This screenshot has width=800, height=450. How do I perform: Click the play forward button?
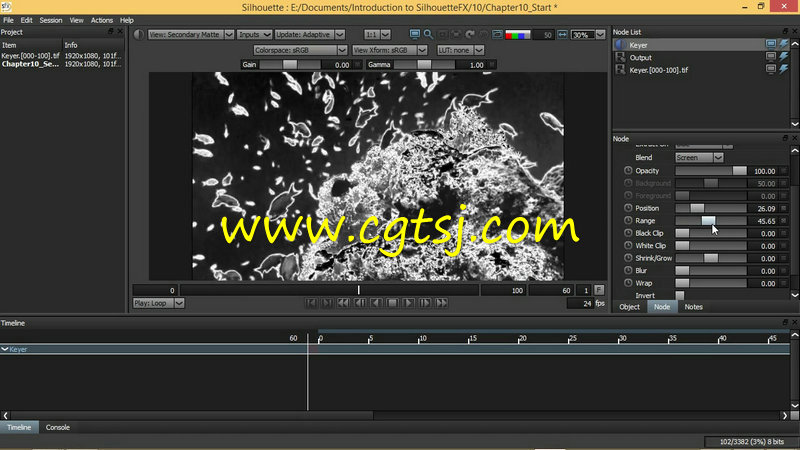(409, 303)
